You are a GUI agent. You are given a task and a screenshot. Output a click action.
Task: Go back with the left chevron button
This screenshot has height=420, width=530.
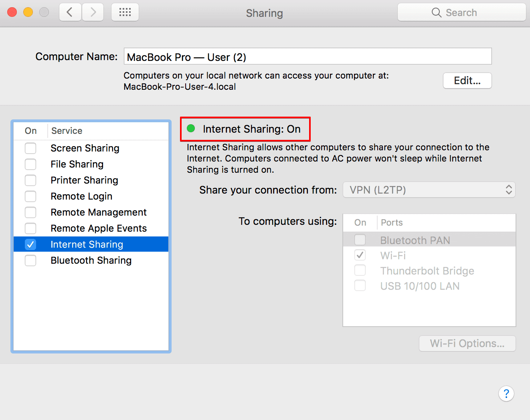(70, 12)
